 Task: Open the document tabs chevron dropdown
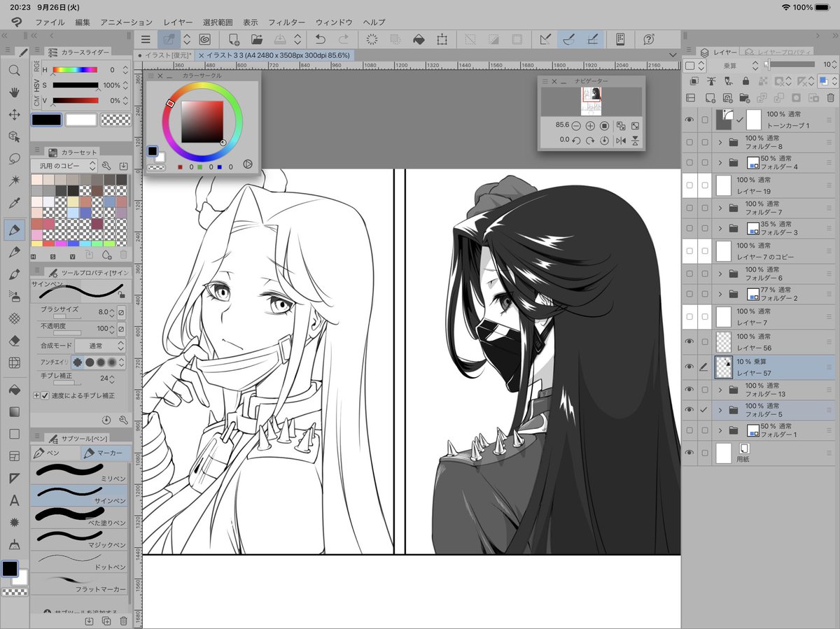673,55
